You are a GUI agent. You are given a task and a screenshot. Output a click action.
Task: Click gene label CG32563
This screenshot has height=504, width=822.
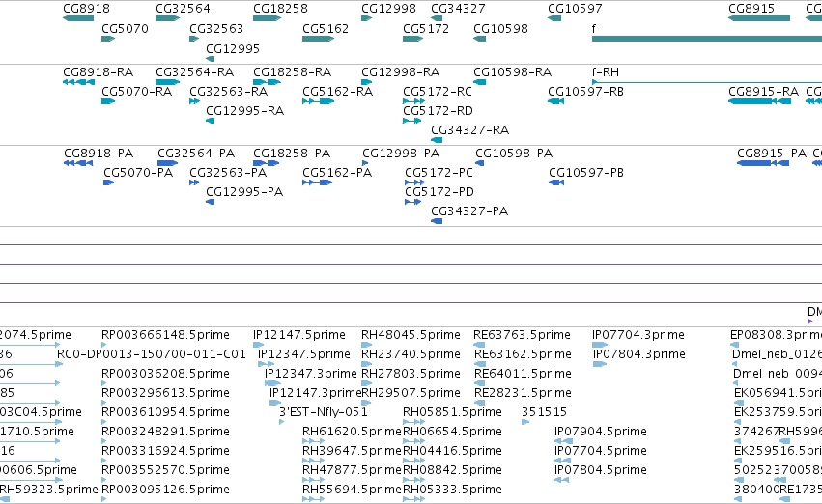point(216,29)
